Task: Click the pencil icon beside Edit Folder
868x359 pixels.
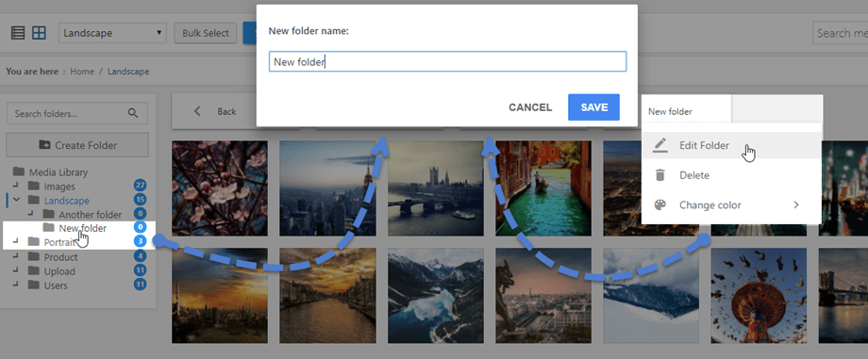Action: point(659,145)
